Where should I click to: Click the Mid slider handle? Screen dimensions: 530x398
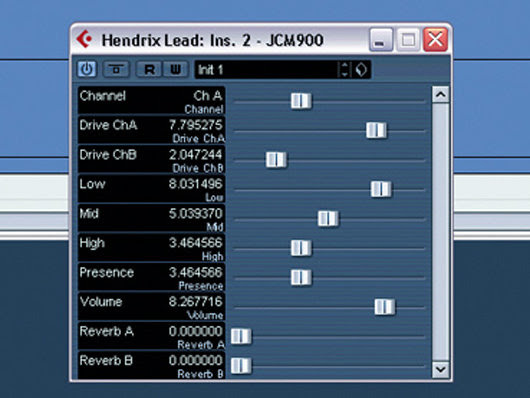[x=328, y=218]
